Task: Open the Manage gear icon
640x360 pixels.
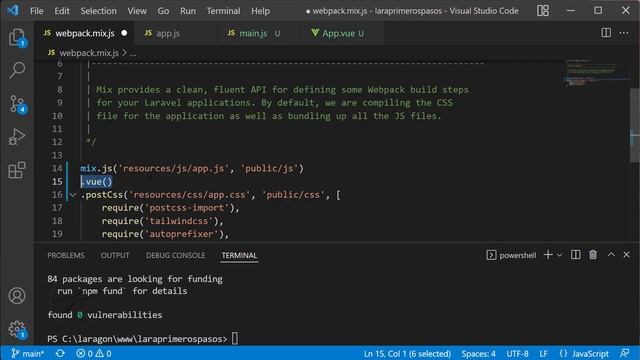Action: (x=17, y=329)
